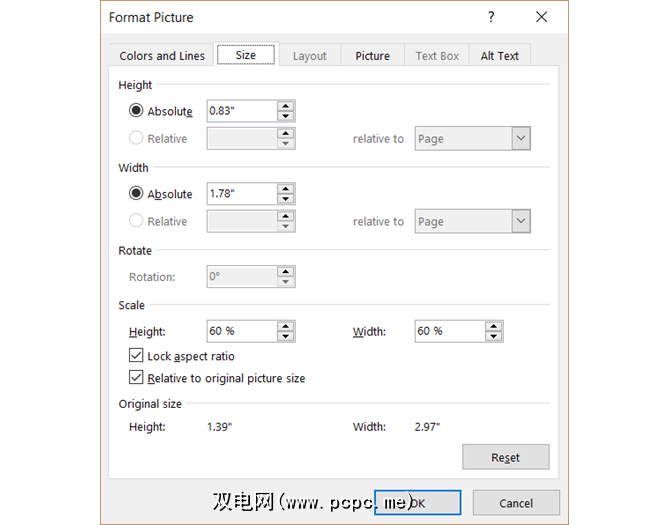Click the scale Height percentage field
This screenshot has width=670, height=525.
pyautogui.click(x=241, y=331)
